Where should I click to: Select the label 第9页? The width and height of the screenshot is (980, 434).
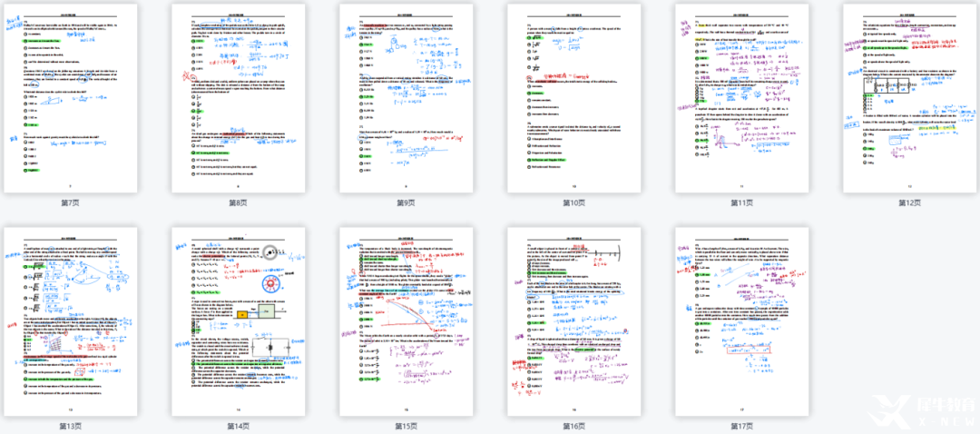pos(407,202)
